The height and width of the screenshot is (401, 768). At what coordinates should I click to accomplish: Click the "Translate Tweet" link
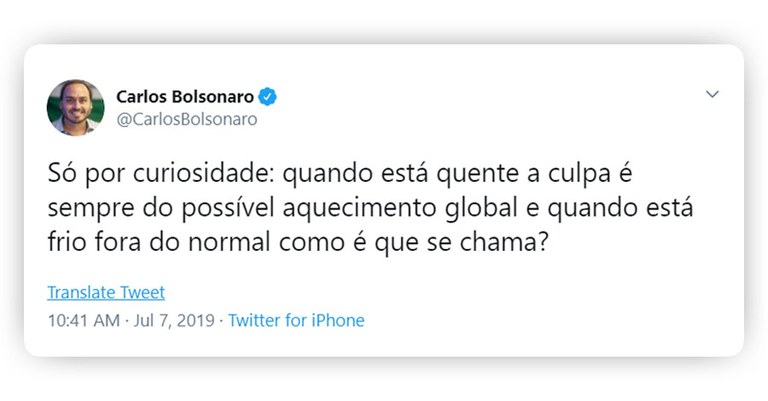coord(106,292)
